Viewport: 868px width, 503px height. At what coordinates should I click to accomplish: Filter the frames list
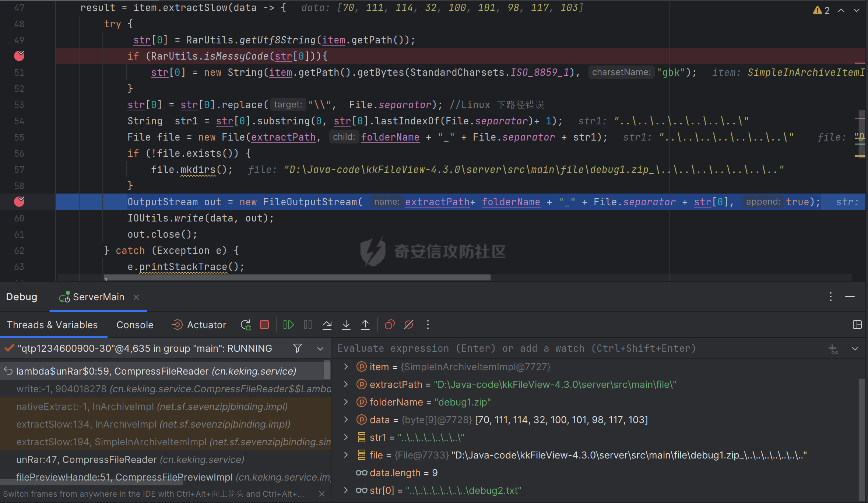(x=298, y=348)
